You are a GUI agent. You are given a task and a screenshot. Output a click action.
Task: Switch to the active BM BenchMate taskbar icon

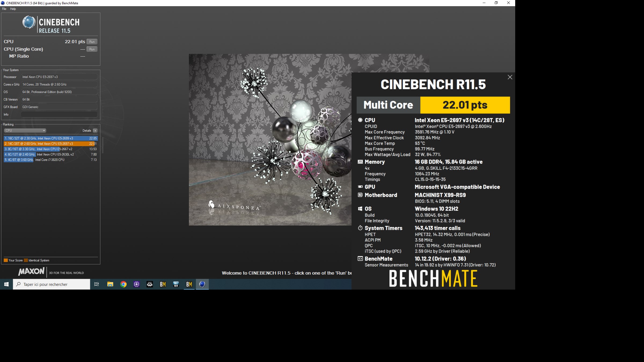189,284
